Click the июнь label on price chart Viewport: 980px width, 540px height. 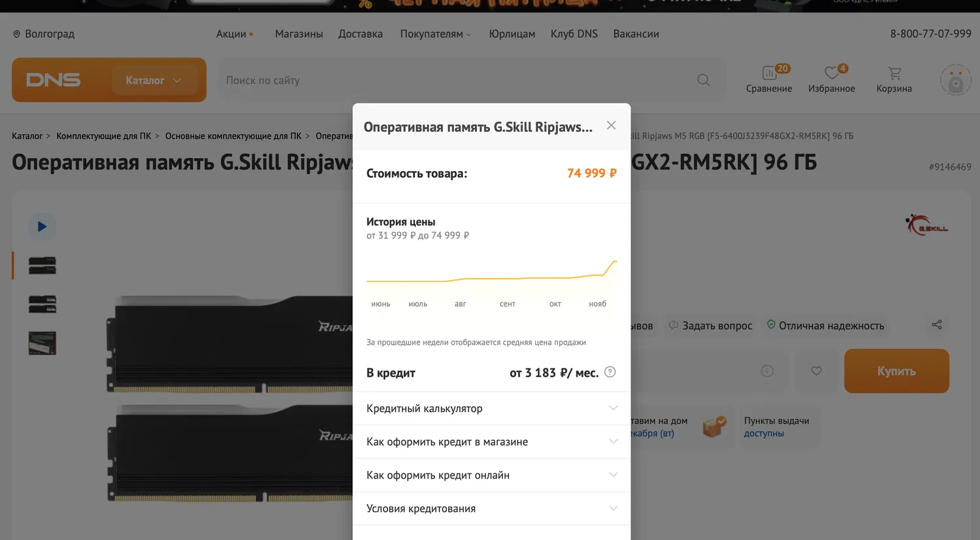(381, 304)
